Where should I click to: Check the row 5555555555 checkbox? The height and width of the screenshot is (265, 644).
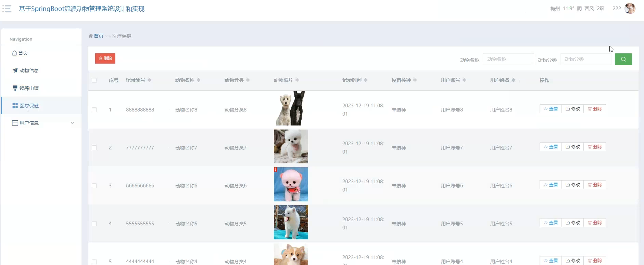(94, 224)
